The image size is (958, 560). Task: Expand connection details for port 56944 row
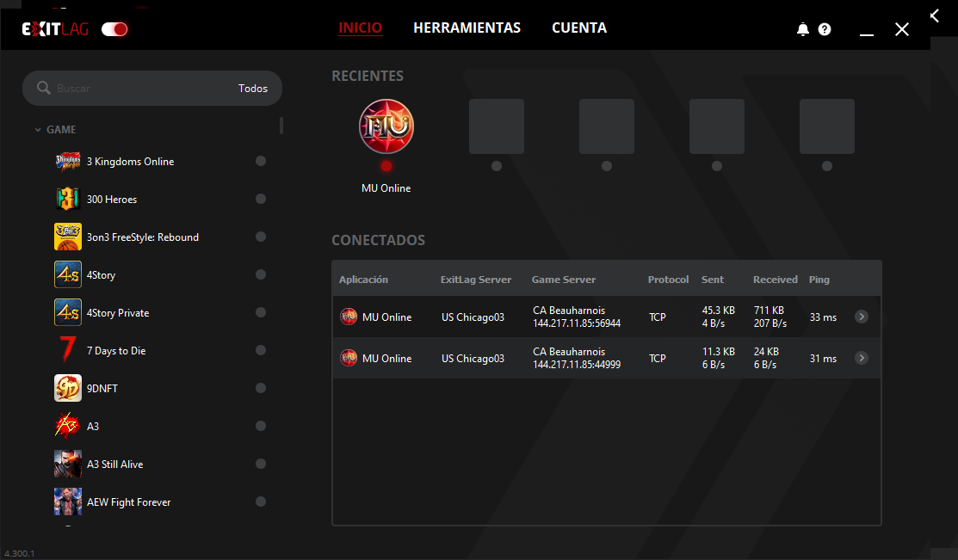coord(862,317)
